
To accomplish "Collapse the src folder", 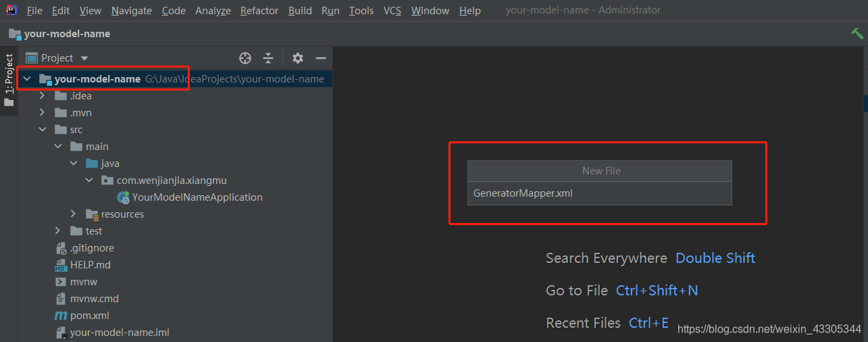I will pos(43,130).
